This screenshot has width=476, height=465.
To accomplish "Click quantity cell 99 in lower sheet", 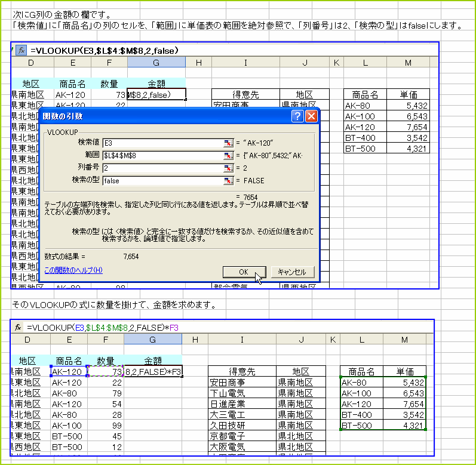I will [105, 425].
